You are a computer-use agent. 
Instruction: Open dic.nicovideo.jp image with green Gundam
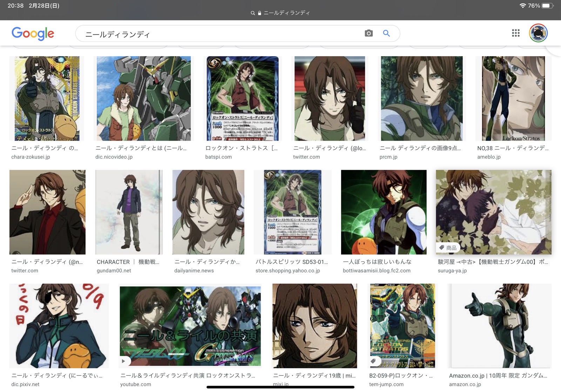[144, 99]
